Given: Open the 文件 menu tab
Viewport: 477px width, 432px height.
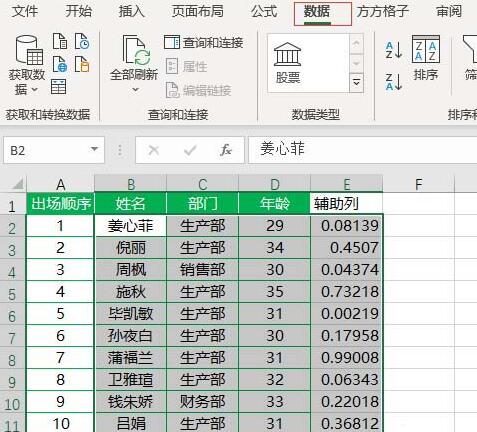Looking at the screenshot, I should [x=25, y=12].
